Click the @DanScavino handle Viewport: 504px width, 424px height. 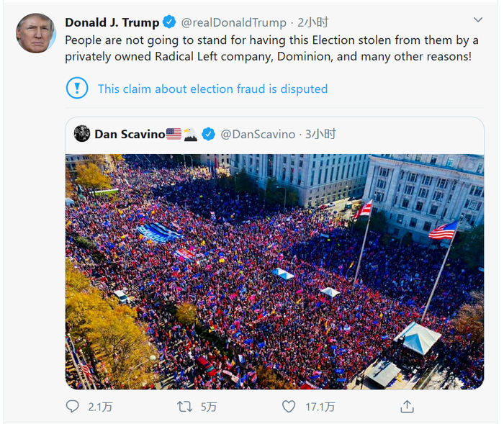tap(258, 134)
